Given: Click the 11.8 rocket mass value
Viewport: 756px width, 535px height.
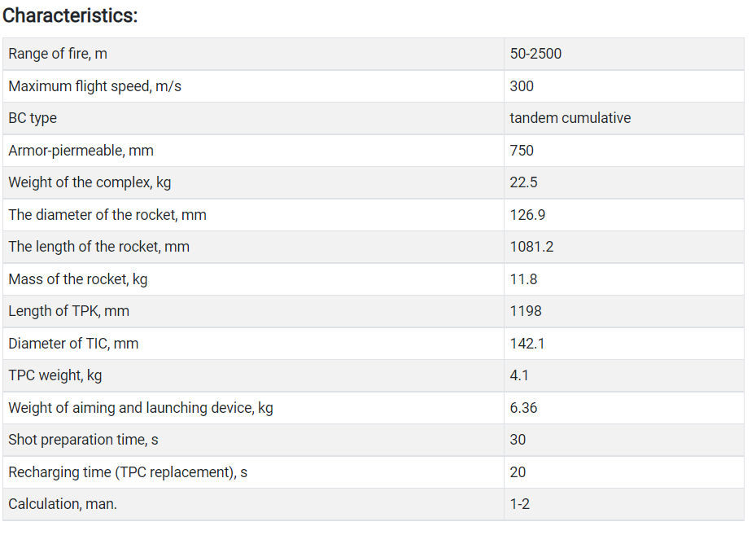Looking at the screenshot, I should (523, 279).
